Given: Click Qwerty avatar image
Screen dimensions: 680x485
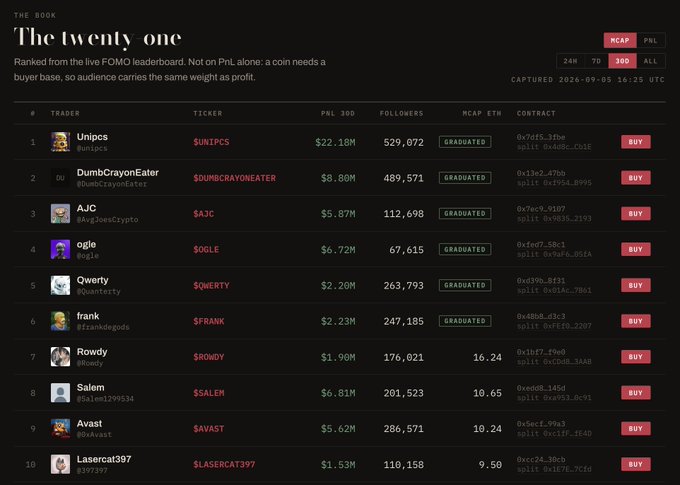Looking at the screenshot, I should [60, 285].
